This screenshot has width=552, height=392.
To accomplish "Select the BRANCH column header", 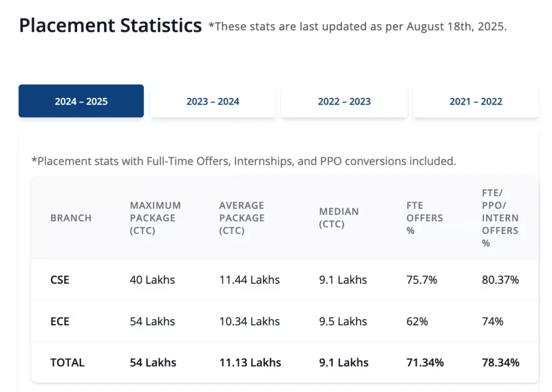I will point(70,218).
